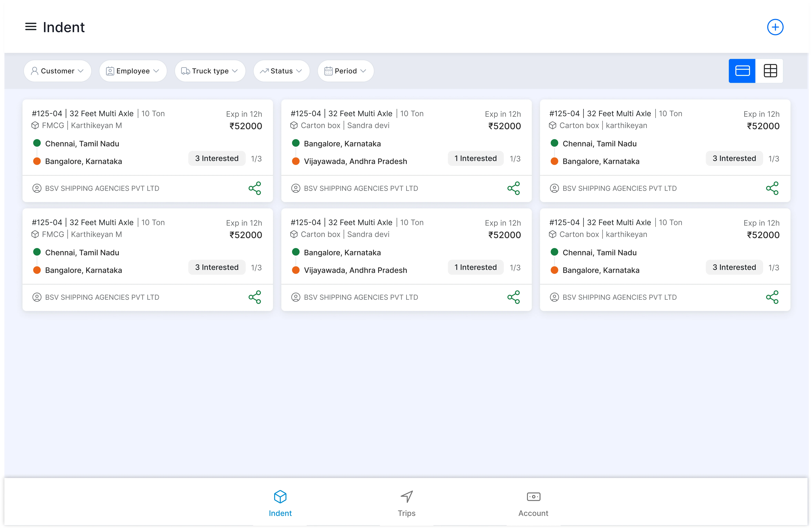The height and width of the screenshot is (529, 812).
Task: Share the top Sandra devi carton box indent
Action: coord(513,188)
